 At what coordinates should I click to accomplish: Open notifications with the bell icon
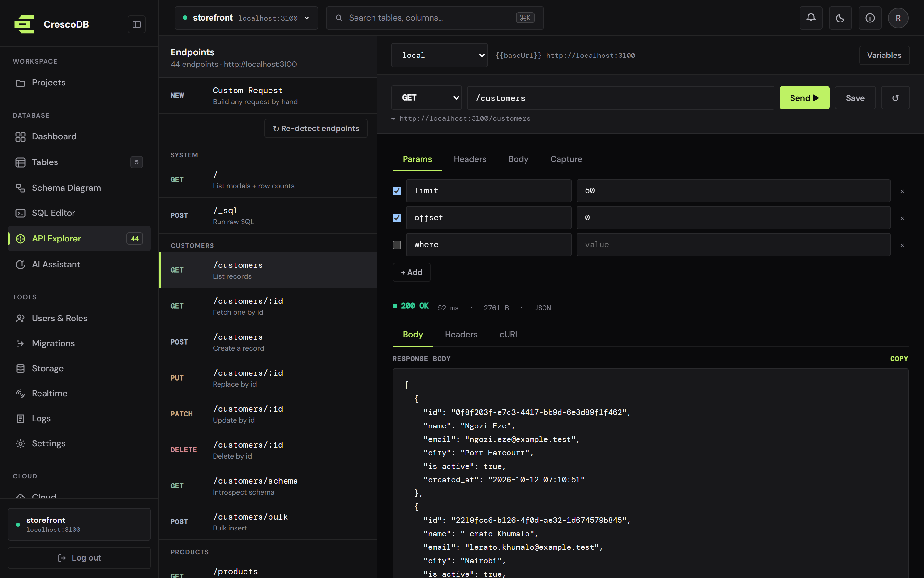click(x=811, y=18)
